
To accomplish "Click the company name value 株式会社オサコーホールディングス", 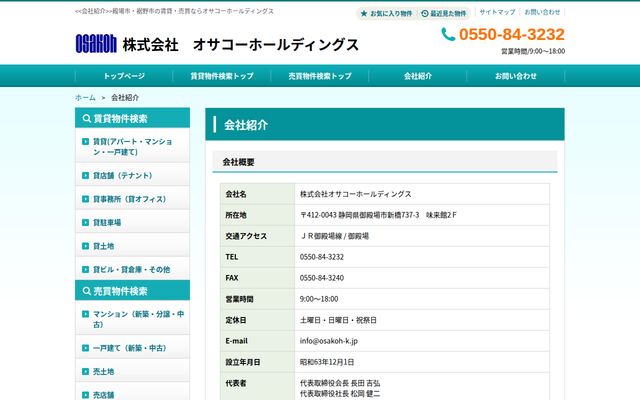I will click(x=356, y=194).
